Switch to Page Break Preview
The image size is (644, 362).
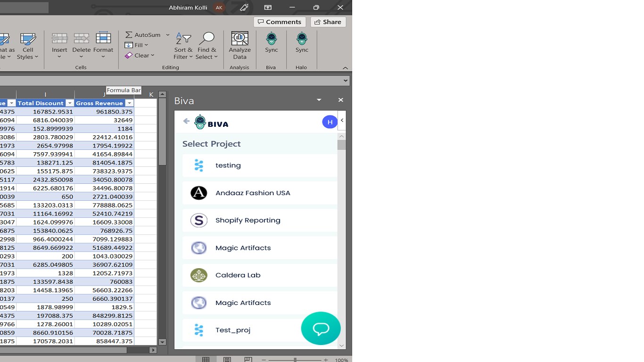pos(248,360)
